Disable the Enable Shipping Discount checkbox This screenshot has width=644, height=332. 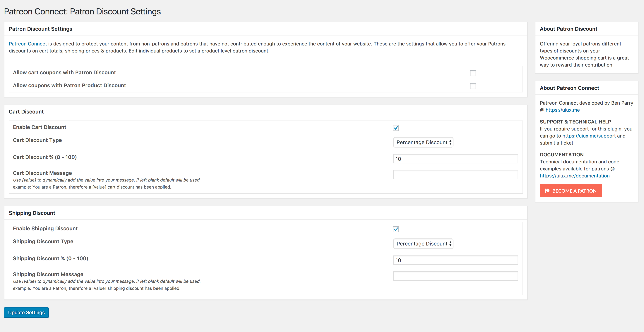point(396,229)
